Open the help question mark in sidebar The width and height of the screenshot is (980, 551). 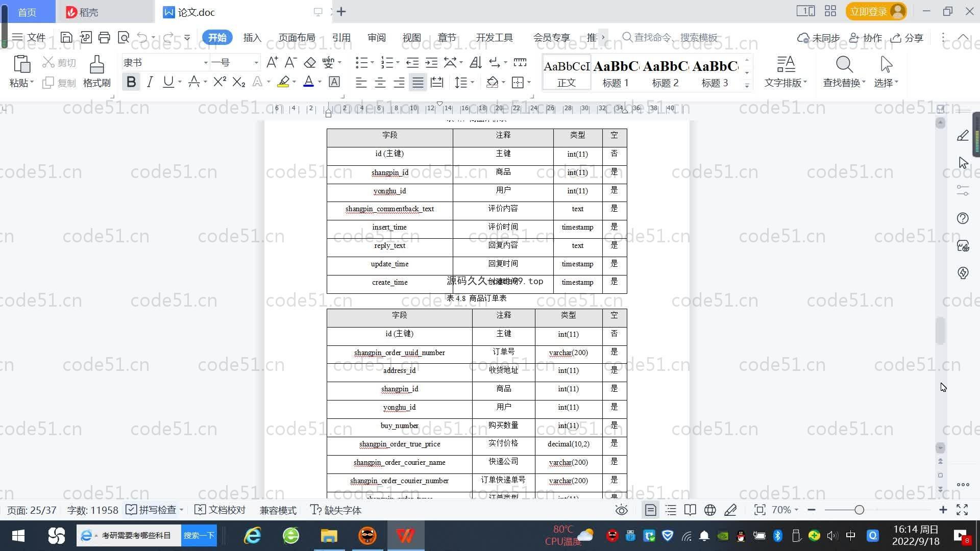tap(963, 218)
